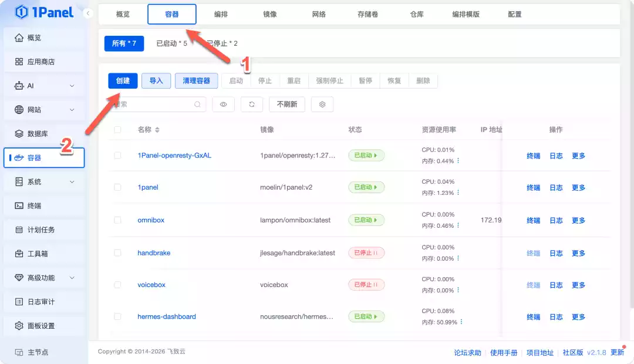Open logs for the hermes-dashboard container
The image size is (634, 364).
click(x=555, y=316)
